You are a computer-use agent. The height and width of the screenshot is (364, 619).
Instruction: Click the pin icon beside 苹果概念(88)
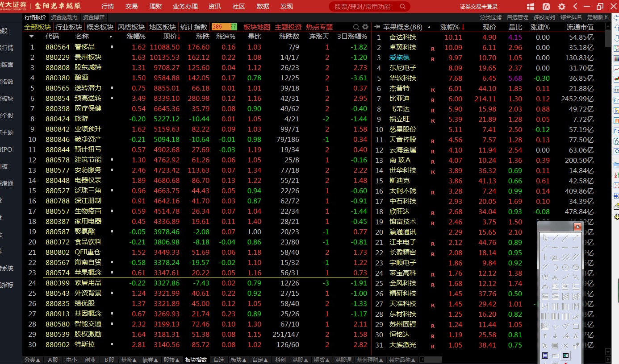tap(377, 27)
